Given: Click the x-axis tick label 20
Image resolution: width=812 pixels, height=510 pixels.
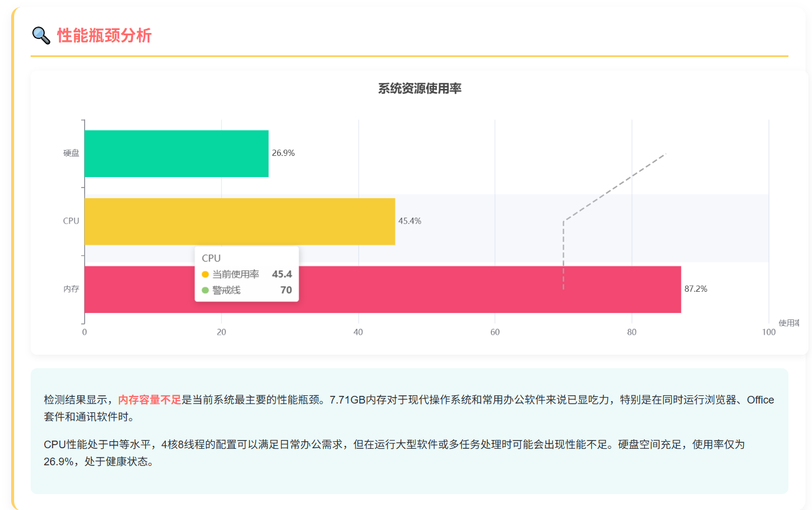Looking at the screenshot, I should click(221, 332).
